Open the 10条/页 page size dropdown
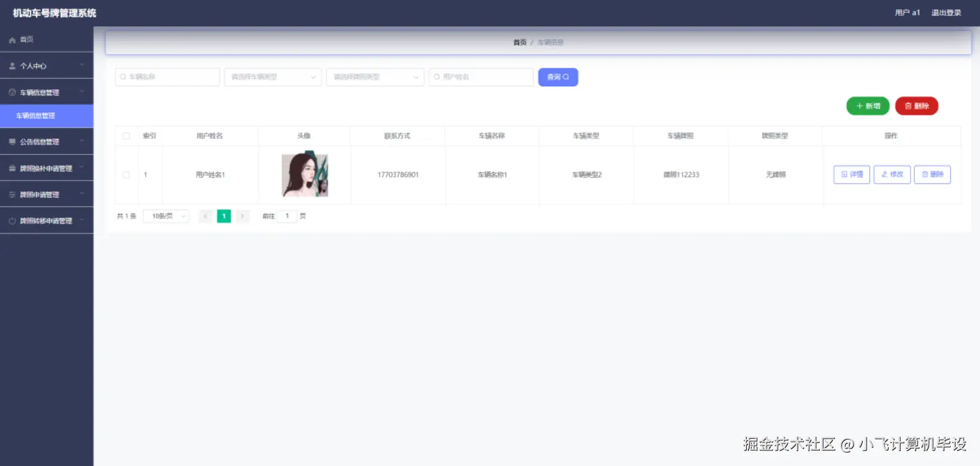The image size is (980, 466). [x=166, y=216]
